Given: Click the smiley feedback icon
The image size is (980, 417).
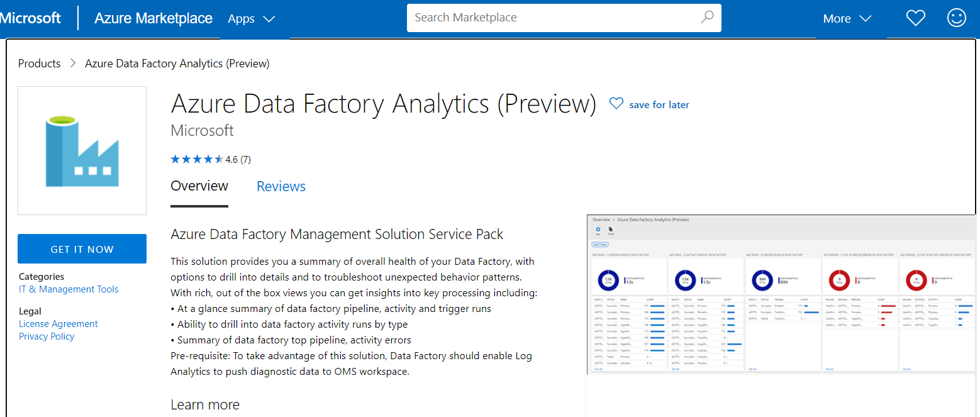Looking at the screenshot, I should 957,17.
